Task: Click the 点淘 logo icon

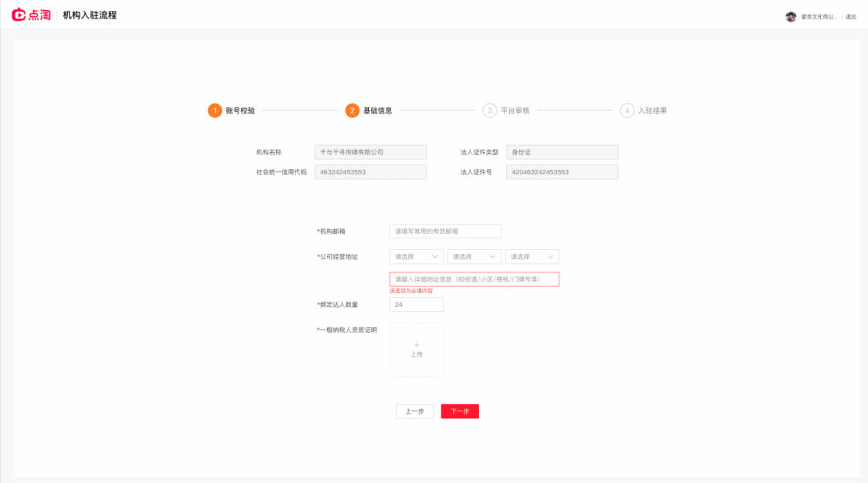Action: (19, 15)
